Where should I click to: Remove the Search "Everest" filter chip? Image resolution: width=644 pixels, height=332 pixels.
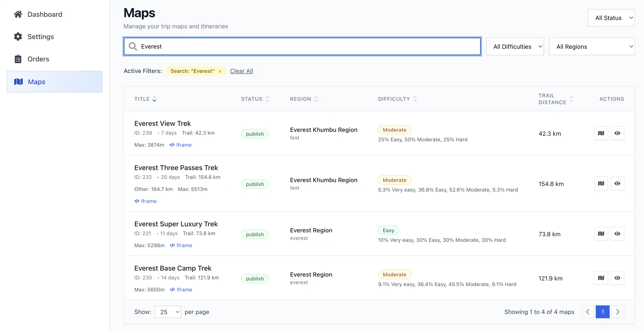220,71
